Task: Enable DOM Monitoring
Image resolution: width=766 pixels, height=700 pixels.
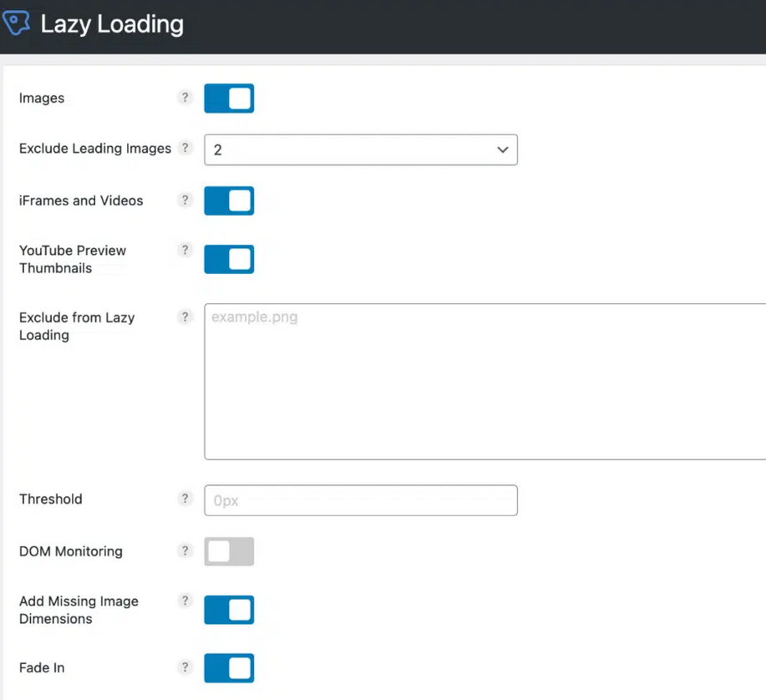Action: (x=229, y=551)
